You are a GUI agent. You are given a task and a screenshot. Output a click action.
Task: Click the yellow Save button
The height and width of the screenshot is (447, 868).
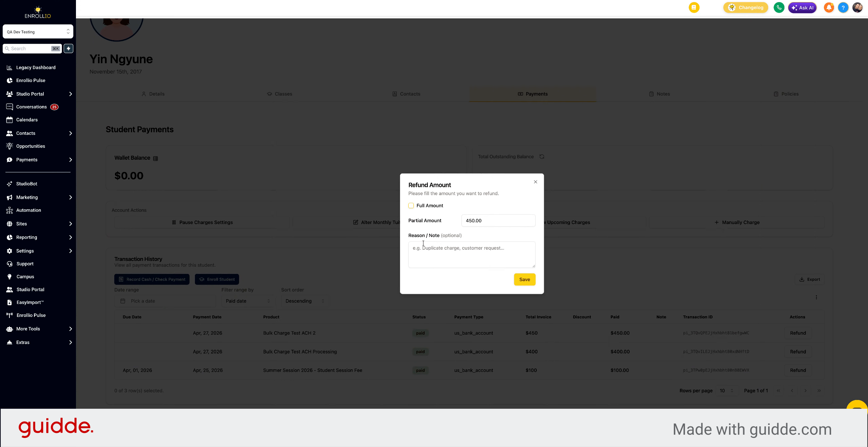tap(524, 279)
